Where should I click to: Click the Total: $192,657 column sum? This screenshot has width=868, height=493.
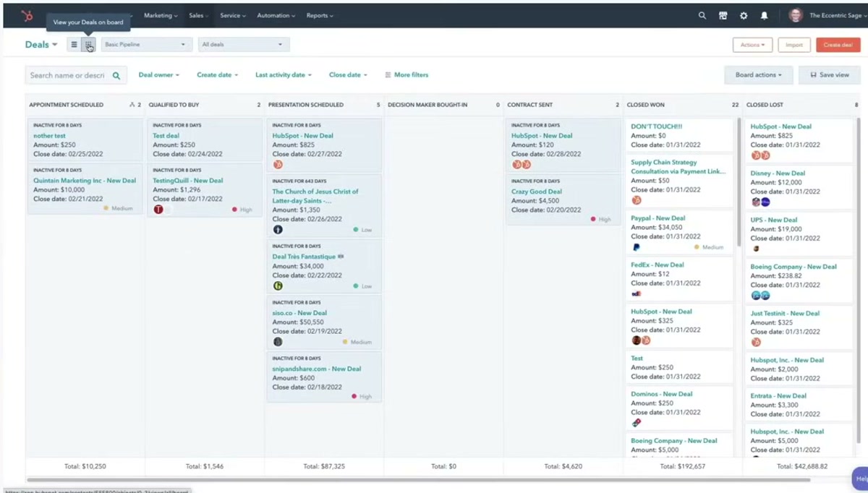[683, 467]
